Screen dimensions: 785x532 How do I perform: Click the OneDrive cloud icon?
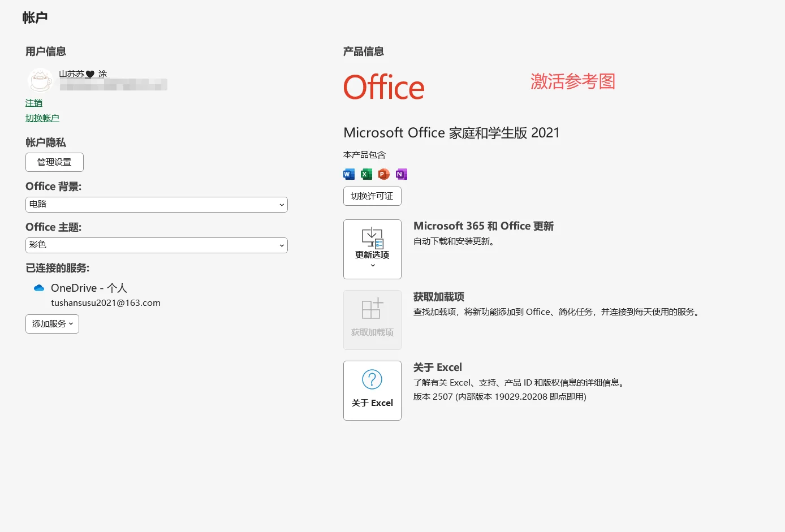tap(38, 288)
